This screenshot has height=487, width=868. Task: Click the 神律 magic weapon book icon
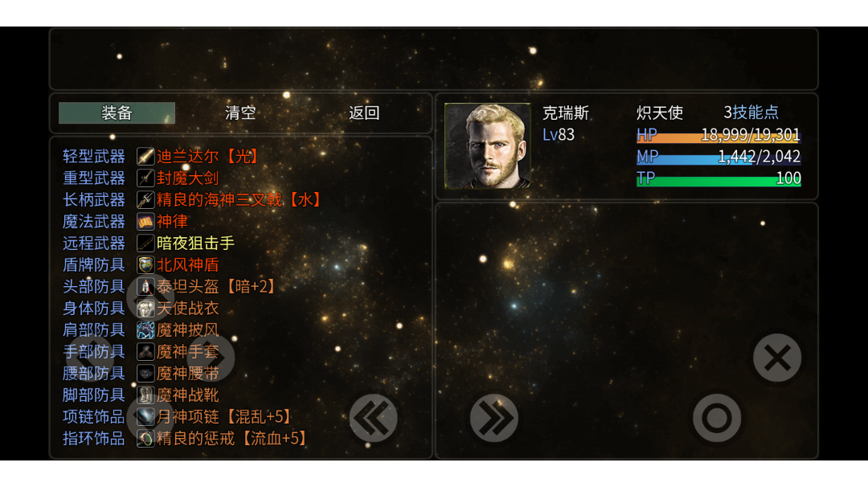(x=145, y=221)
